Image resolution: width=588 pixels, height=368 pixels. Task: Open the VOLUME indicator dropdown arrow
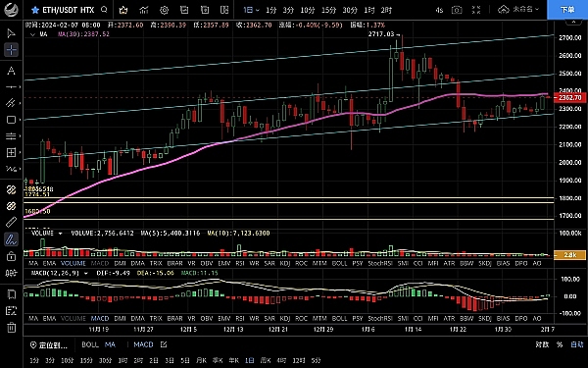coord(60,234)
